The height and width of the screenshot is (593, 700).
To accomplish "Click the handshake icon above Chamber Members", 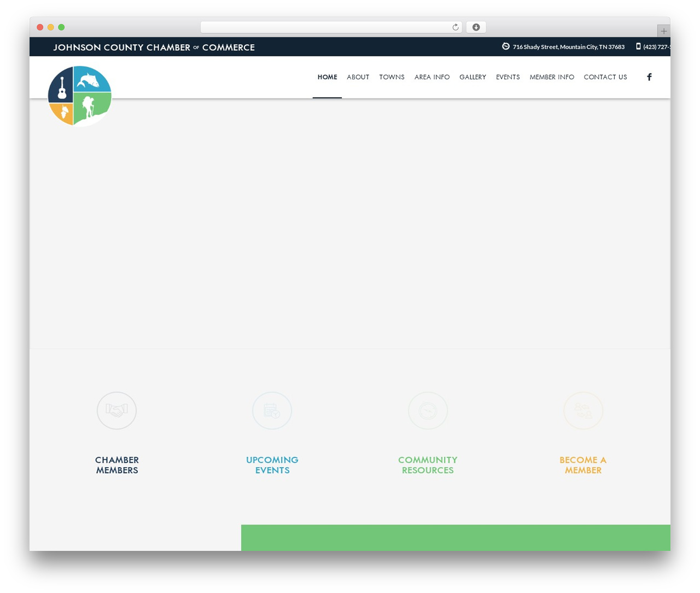I will [116, 410].
